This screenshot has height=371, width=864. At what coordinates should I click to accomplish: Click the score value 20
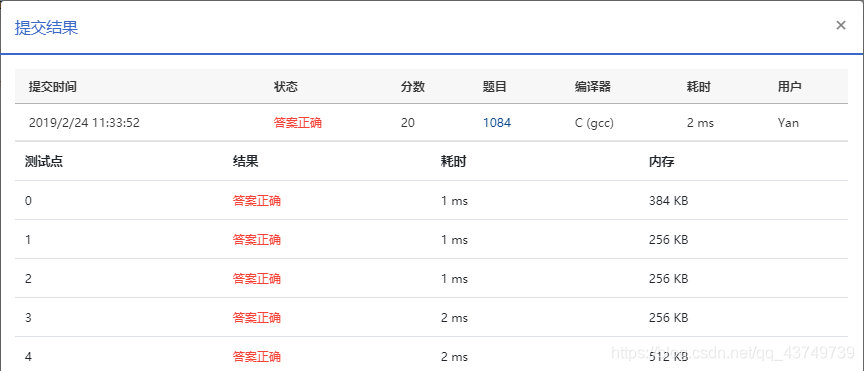pyautogui.click(x=408, y=123)
